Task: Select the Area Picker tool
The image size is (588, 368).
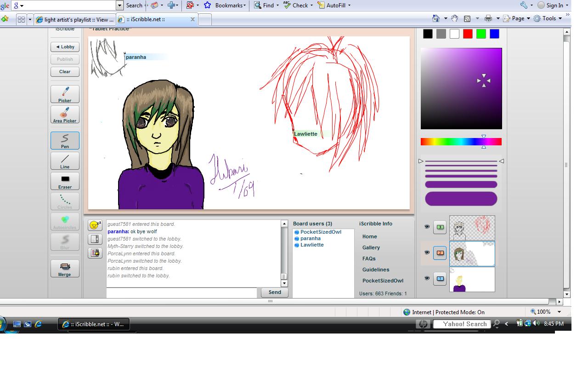Action: click(65, 115)
